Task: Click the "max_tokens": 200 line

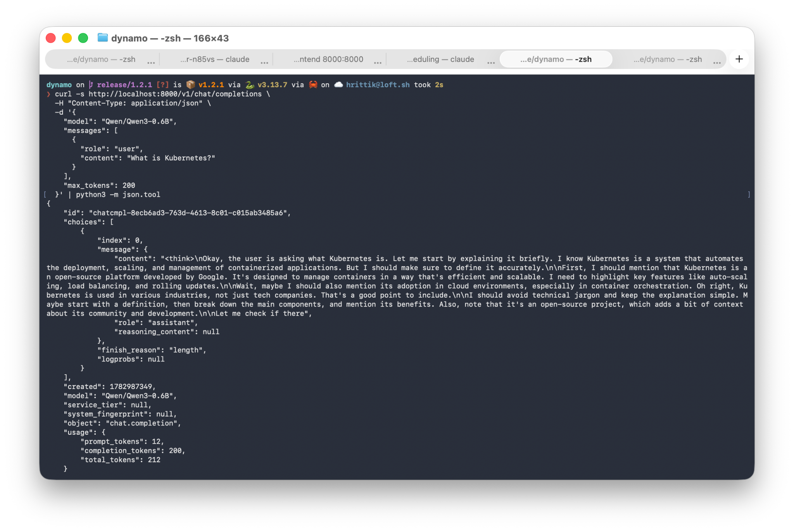Action: 99,185
